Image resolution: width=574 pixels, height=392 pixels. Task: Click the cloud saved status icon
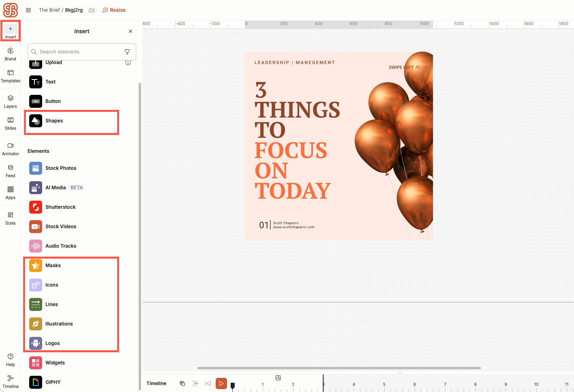92,10
